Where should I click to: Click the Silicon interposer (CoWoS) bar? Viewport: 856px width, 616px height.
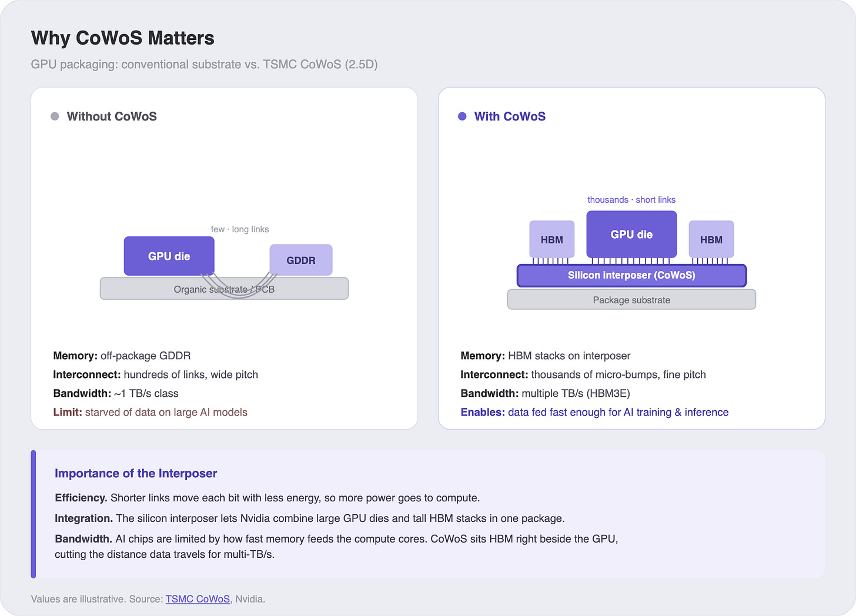(631, 275)
